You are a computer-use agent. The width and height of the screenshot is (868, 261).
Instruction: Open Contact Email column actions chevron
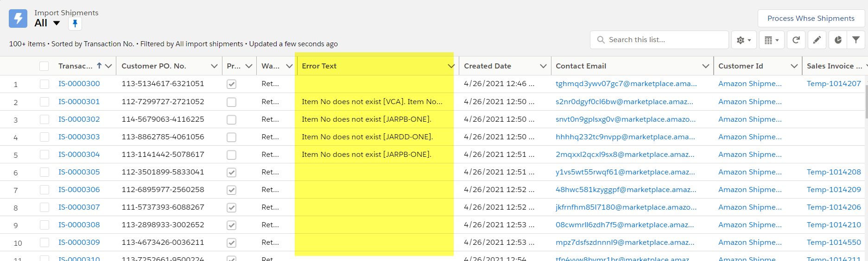[705, 66]
